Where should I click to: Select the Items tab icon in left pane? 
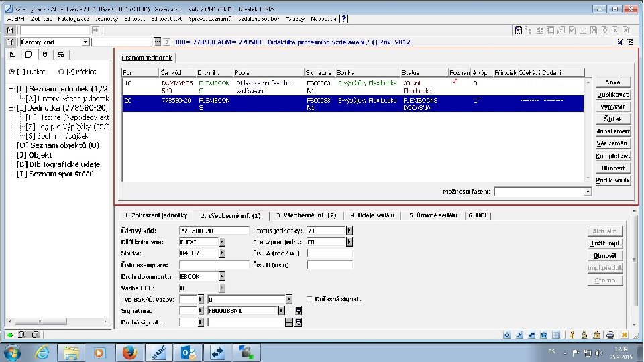(28, 54)
